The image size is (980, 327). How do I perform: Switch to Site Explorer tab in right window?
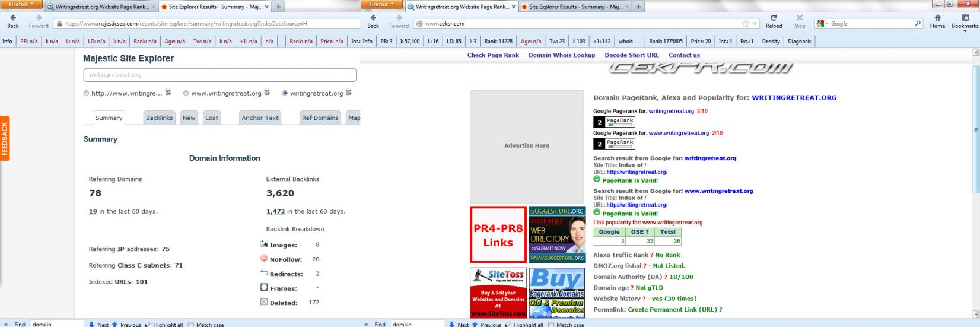[575, 7]
